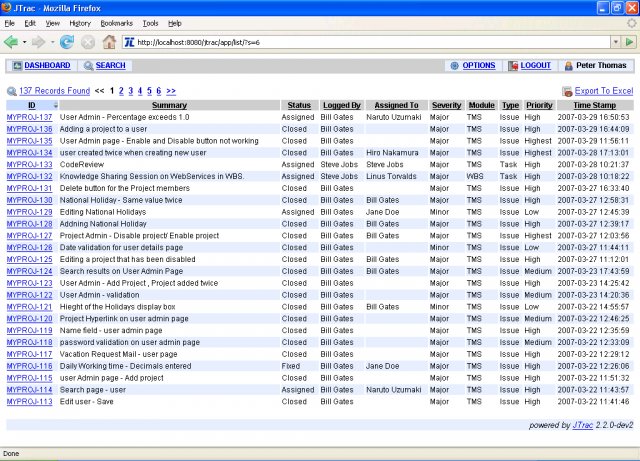Viewport: 640px width, 461px height.
Task: Click the Export To Excel icon
Action: coord(567,91)
